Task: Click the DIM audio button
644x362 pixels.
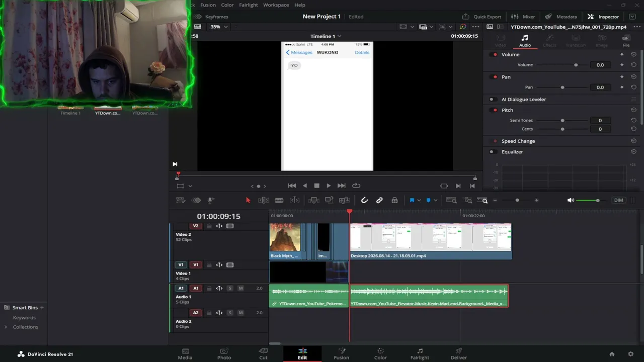Action: click(618, 200)
